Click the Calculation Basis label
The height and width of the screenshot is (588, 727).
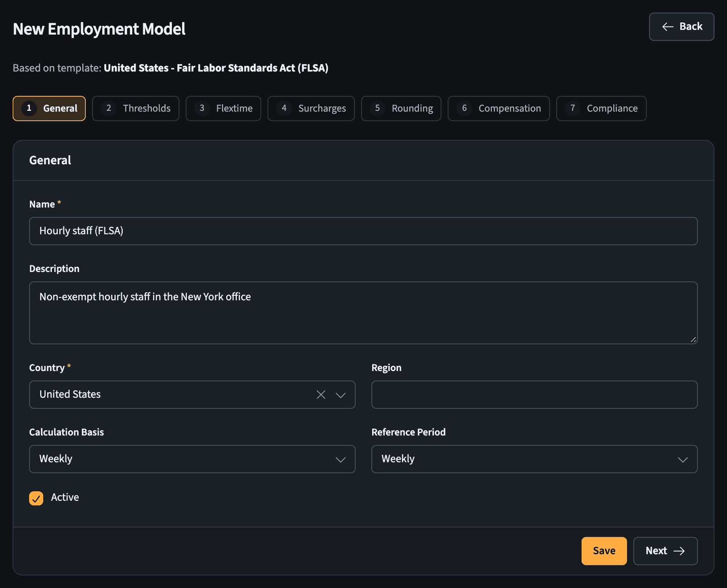(x=66, y=432)
